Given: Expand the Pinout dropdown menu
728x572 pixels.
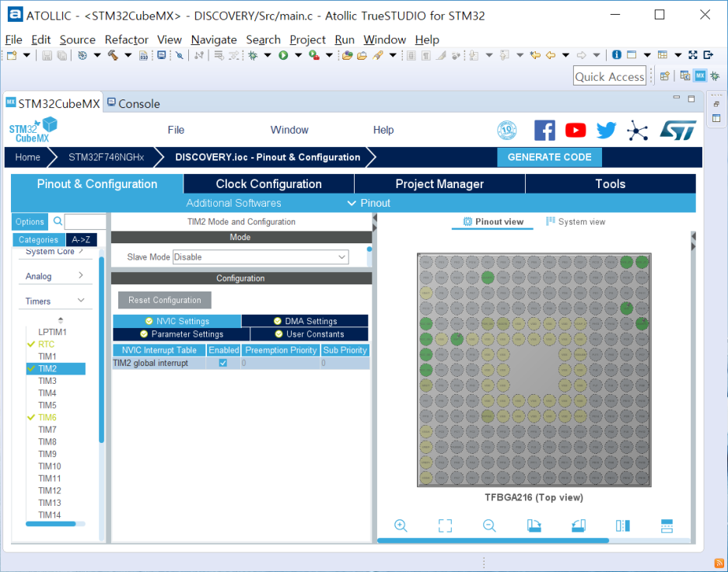Looking at the screenshot, I should pyautogui.click(x=369, y=203).
